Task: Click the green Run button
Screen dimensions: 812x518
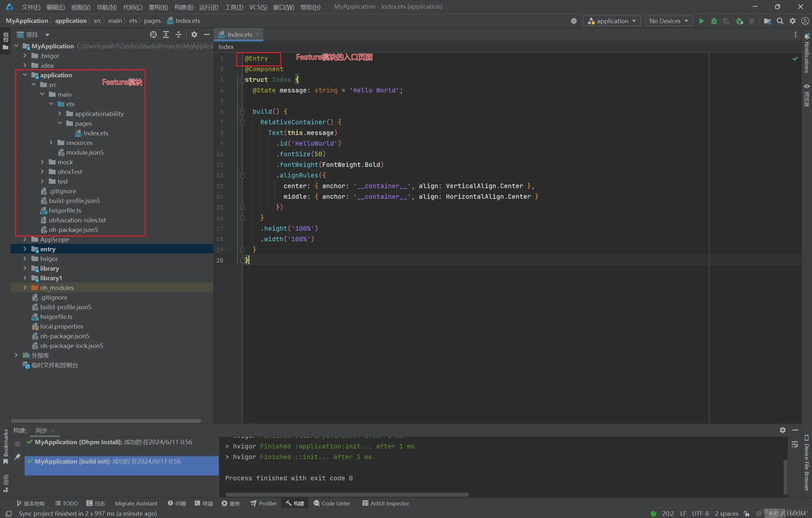Action: (x=701, y=21)
